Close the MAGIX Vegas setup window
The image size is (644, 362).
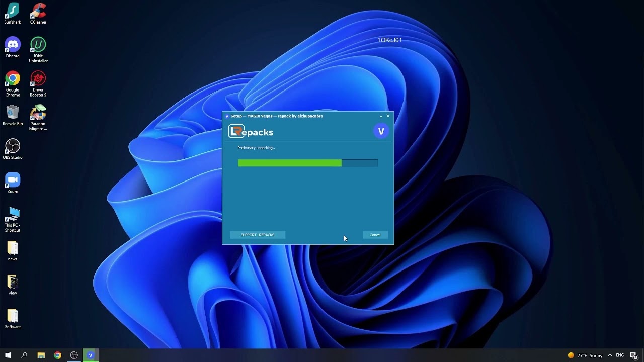tap(388, 116)
